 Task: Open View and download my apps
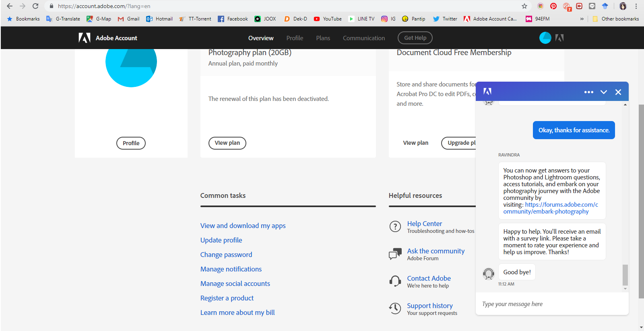(243, 226)
